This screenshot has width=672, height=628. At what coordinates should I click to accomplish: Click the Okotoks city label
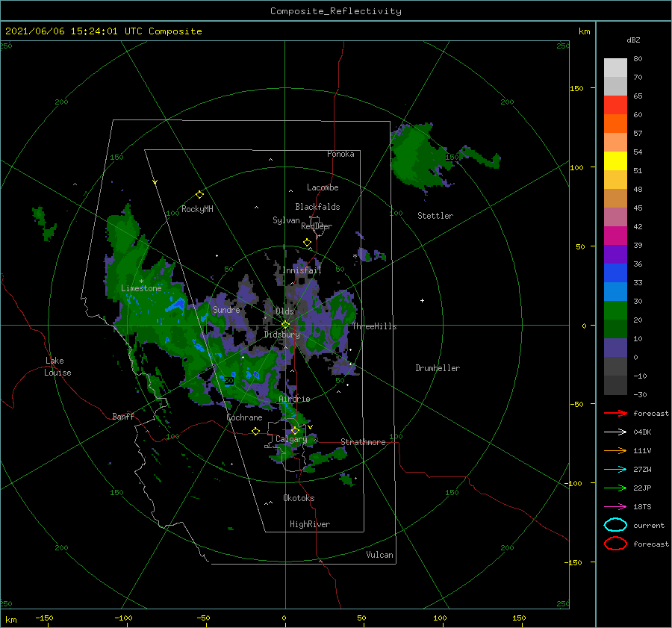[x=299, y=497]
